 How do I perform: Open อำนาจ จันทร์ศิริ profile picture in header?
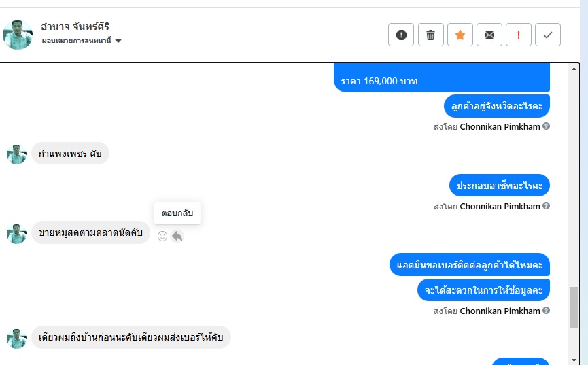18,34
